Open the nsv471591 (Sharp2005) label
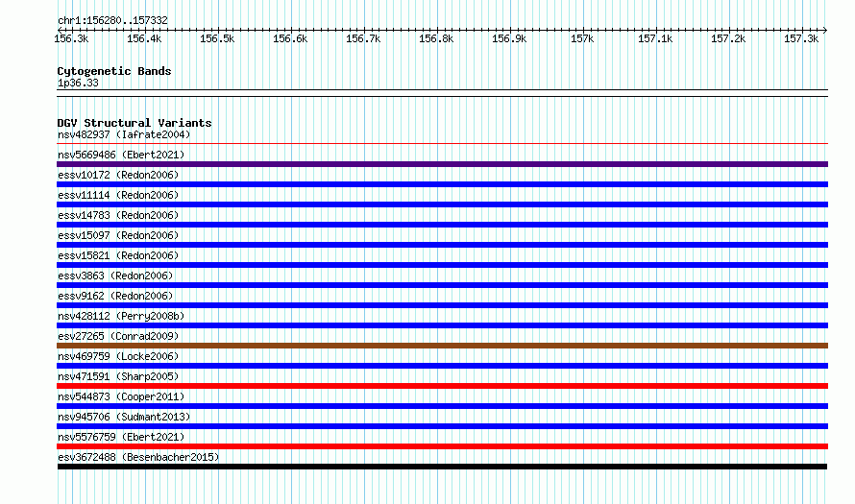This screenshot has width=855, height=504. tap(118, 376)
